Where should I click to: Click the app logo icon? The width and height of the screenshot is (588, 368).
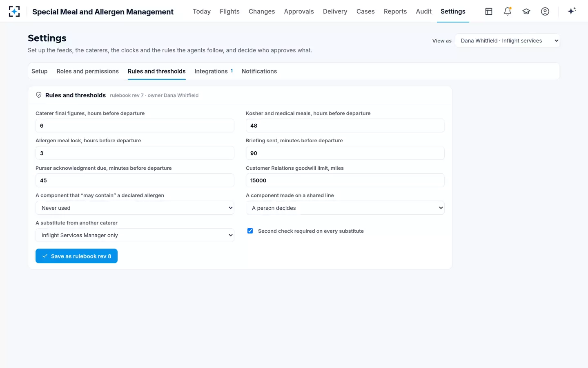(14, 11)
